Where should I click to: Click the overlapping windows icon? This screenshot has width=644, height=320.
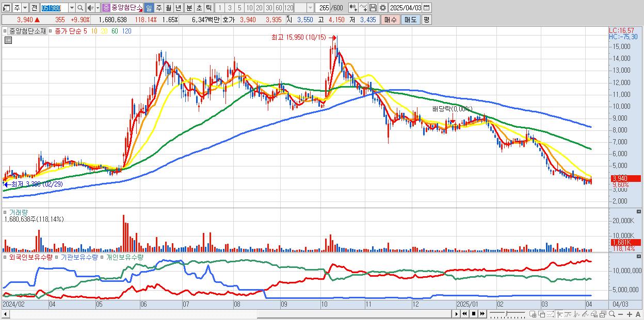[541, 314]
